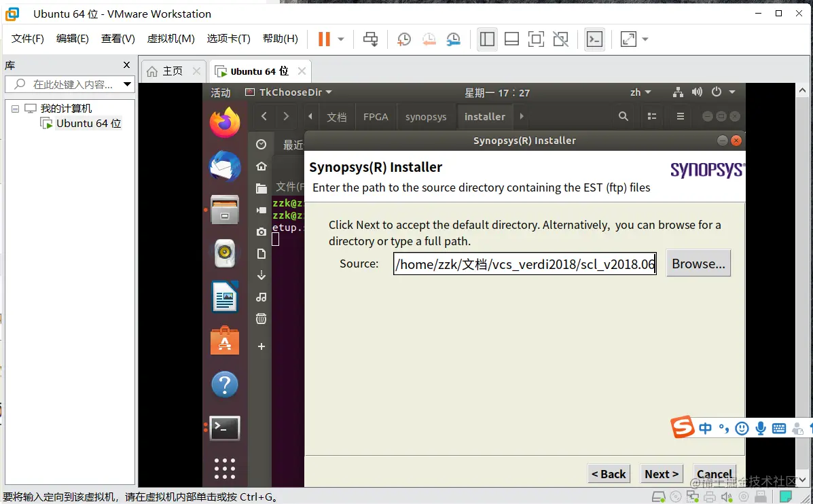Viewport: 813px width, 504px height.
Task: Select the installer path segment
Action: (x=485, y=117)
